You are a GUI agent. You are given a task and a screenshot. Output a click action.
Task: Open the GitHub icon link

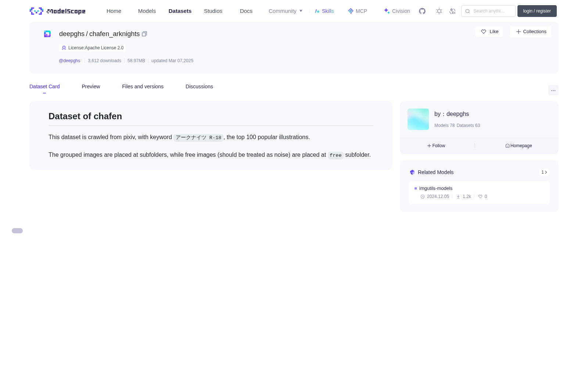pyautogui.click(x=422, y=11)
